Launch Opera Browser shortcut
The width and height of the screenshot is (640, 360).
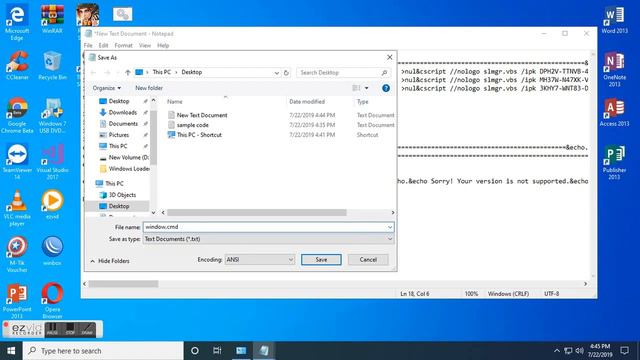click(x=52, y=301)
